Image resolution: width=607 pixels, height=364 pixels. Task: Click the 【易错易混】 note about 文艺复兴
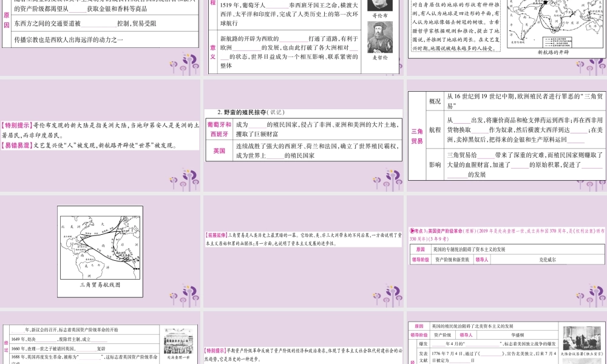tap(89, 146)
